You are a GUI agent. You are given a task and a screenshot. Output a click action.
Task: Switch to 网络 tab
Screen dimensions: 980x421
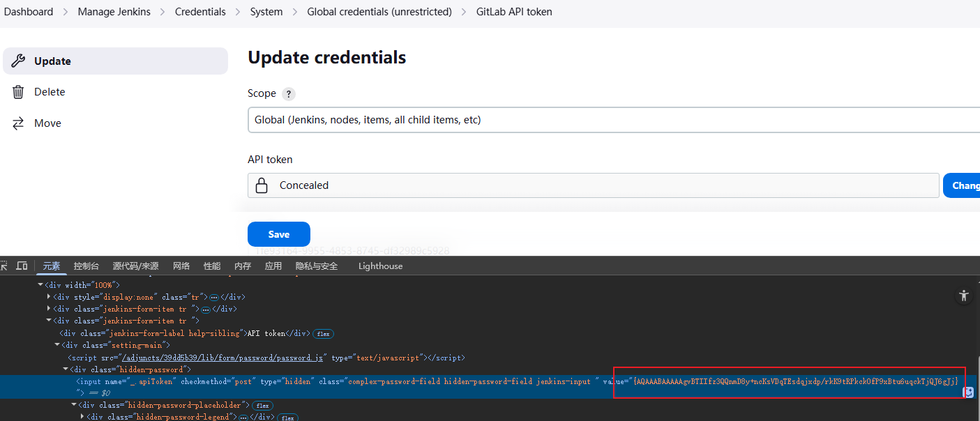pos(181,266)
